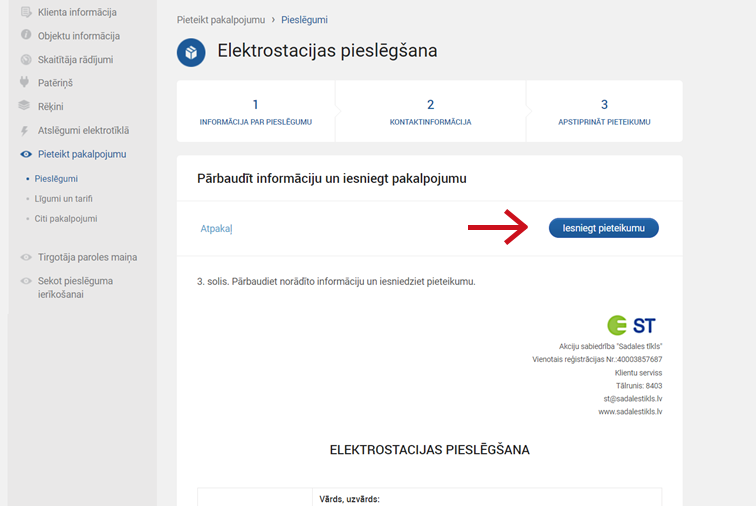Open Sekot pieslēguma ierīkošanai

[75, 287]
